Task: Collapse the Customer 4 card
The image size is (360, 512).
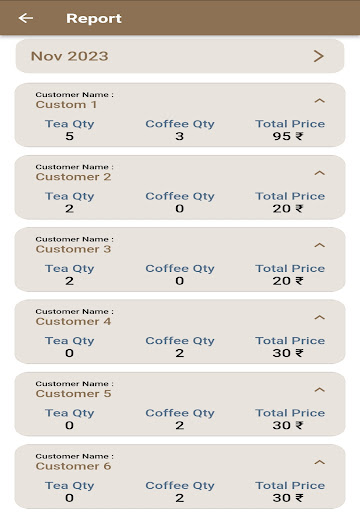Action: (320, 317)
